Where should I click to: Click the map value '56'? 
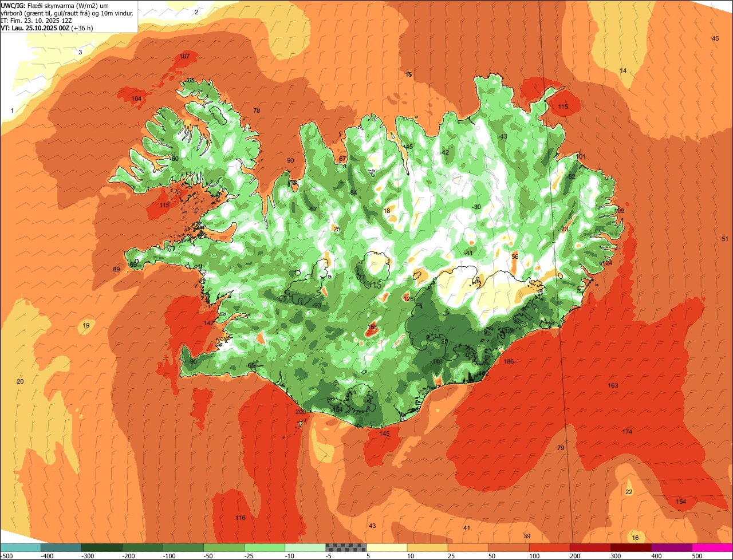coord(515,257)
